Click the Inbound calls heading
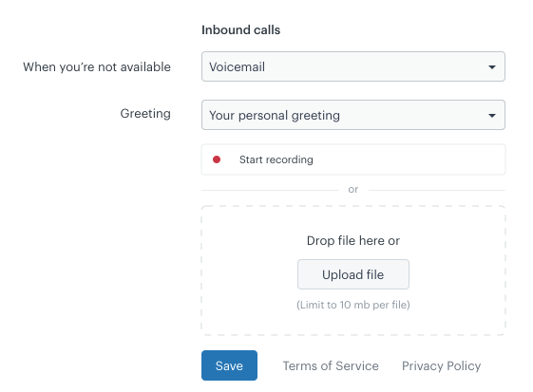This screenshot has width=533, height=392. click(x=241, y=29)
